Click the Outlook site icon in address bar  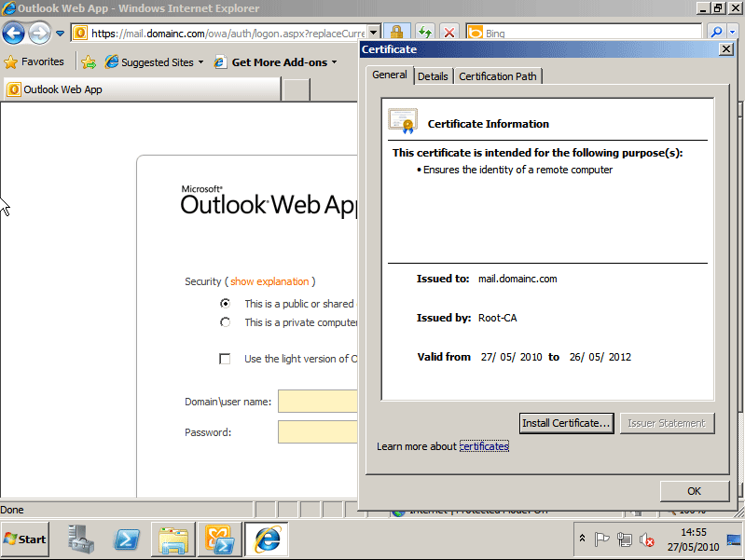80,33
